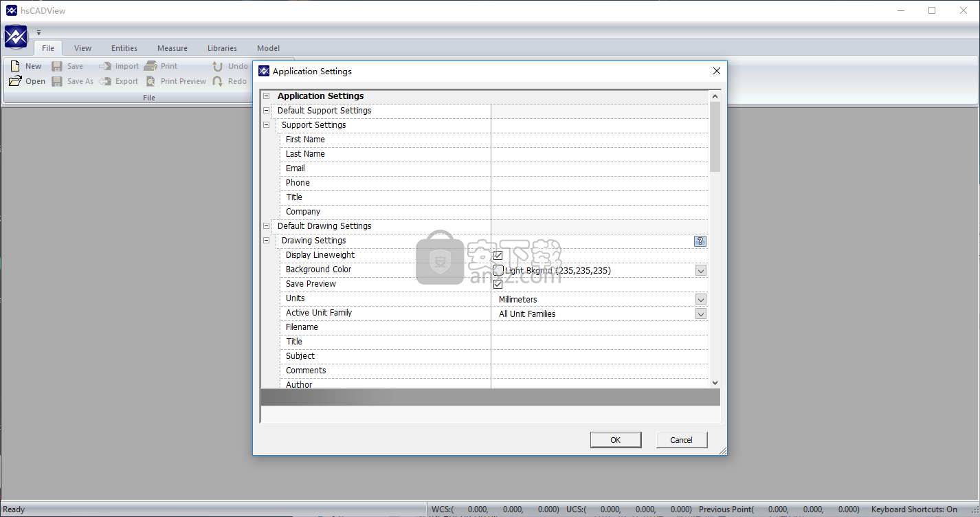Click the Print Preview icon
This screenshot has width=980, height=517.
tap(151, 81)
